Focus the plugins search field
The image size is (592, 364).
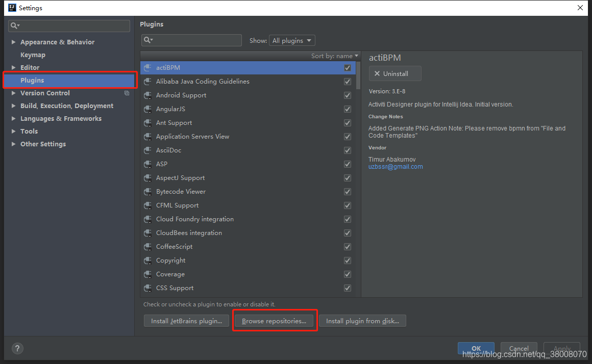(191, 40)
